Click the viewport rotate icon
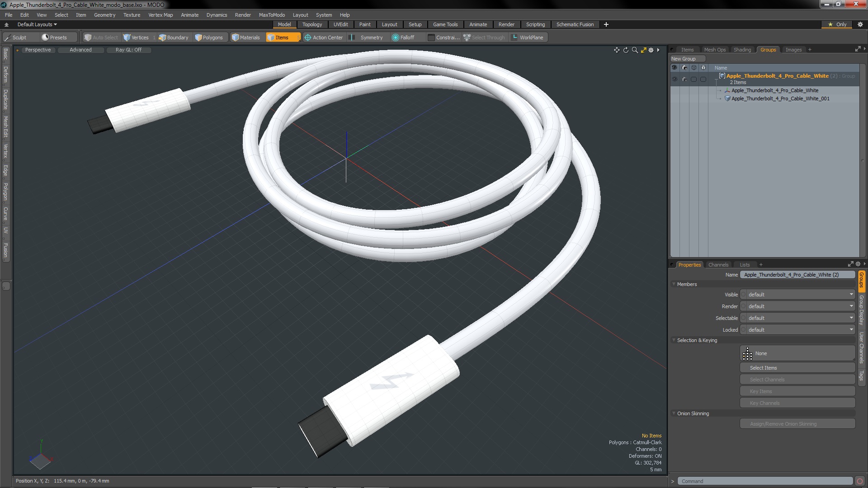Viewport: 868px width, 488px height. 626,50
